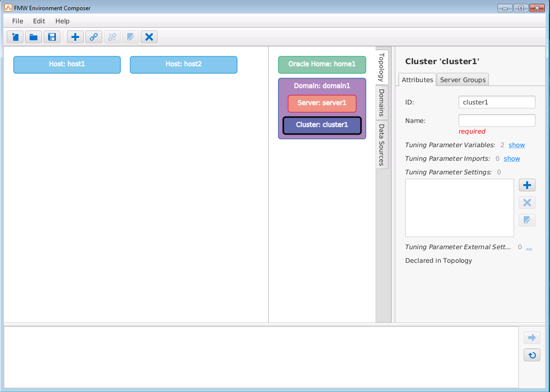Switch to the Domains vertical tab
550x392 pixels.
pos(382,102)
